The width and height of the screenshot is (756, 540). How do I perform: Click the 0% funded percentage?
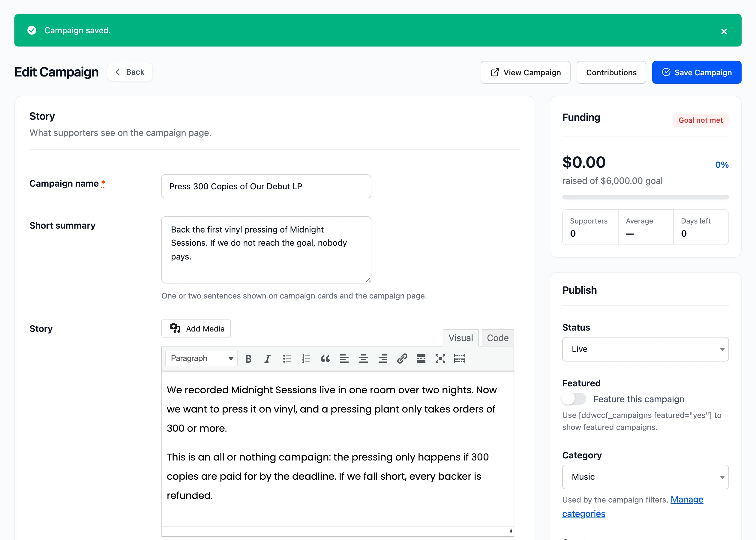[722, 165]
